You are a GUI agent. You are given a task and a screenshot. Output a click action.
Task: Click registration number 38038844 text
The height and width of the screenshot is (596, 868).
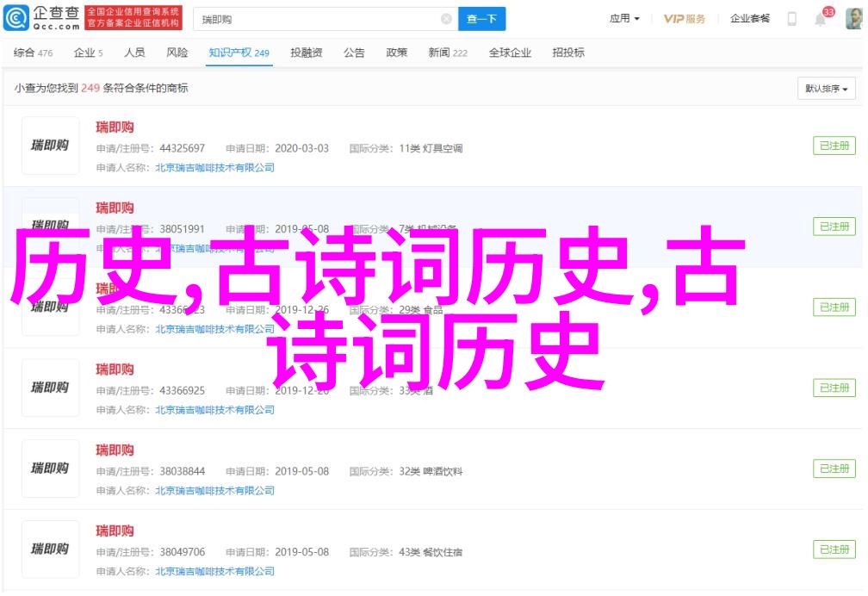point(183,471)
